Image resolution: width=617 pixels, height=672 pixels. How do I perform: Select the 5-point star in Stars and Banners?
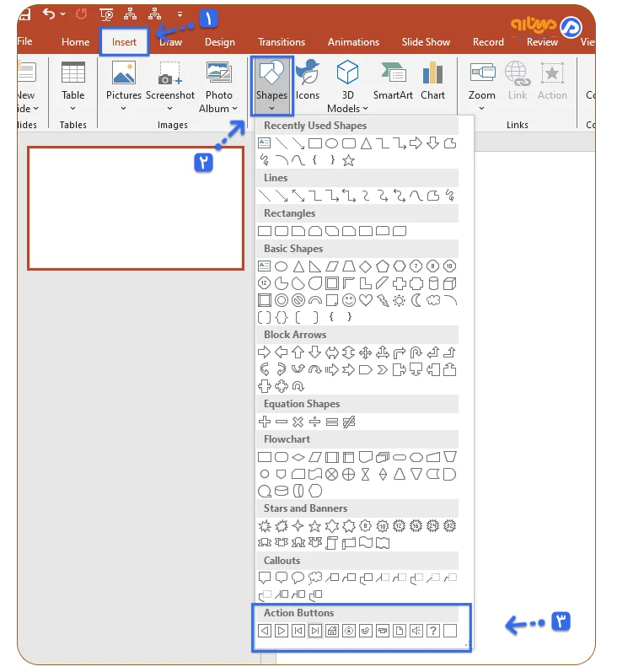pyautogui.click(x=315, y=526)
